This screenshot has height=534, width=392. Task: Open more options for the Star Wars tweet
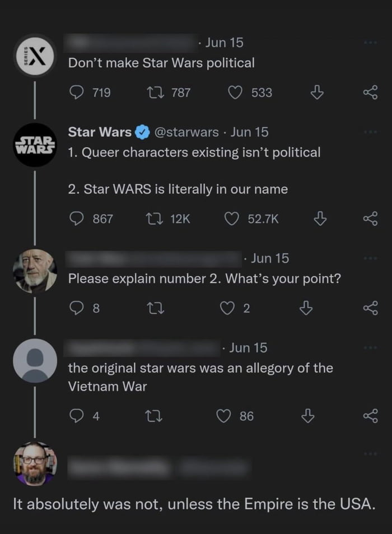coord(371,132)
